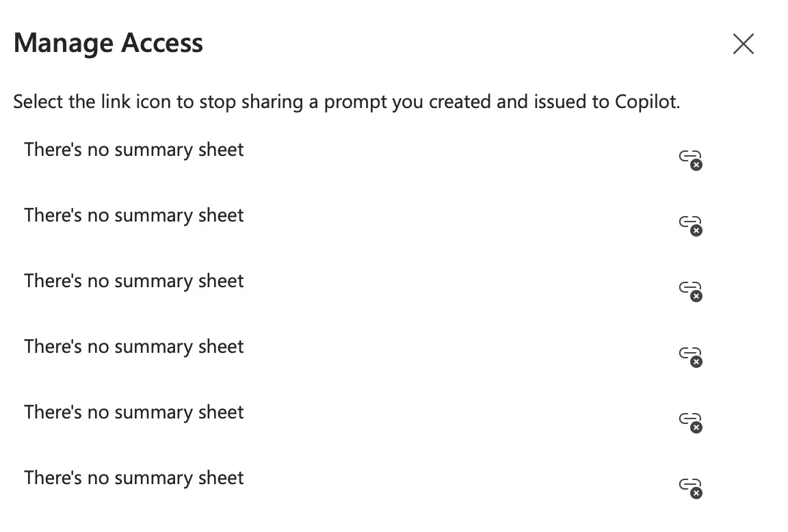The image size is (788, 532).
Task: Select the fifth "There's no summary sheet" prompt
Action: point(134,412)
